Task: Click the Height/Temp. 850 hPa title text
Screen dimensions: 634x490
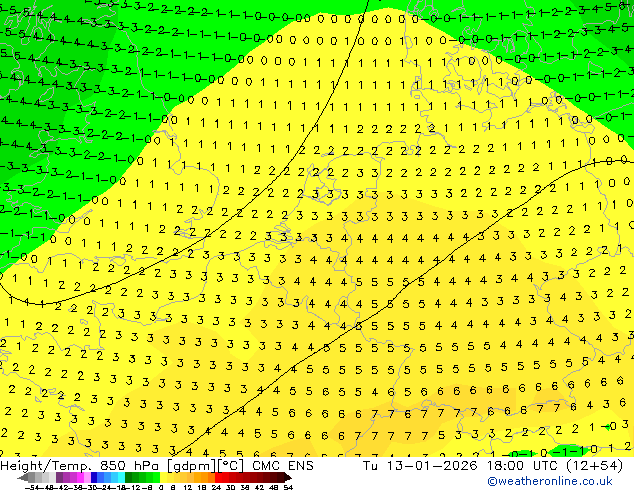Action: [x=79, y=466]
